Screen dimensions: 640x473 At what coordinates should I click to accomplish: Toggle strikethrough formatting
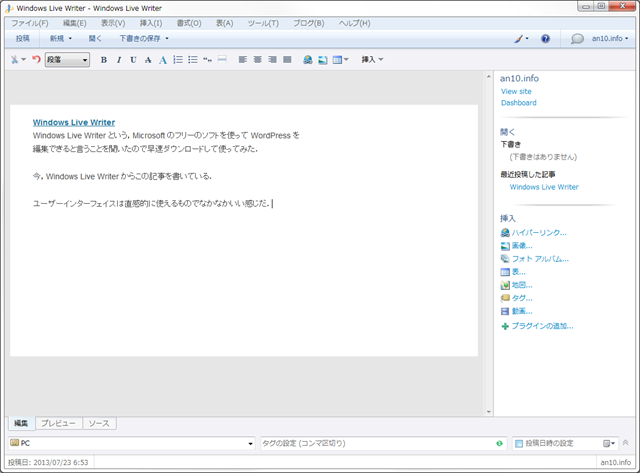pos(148,60)
